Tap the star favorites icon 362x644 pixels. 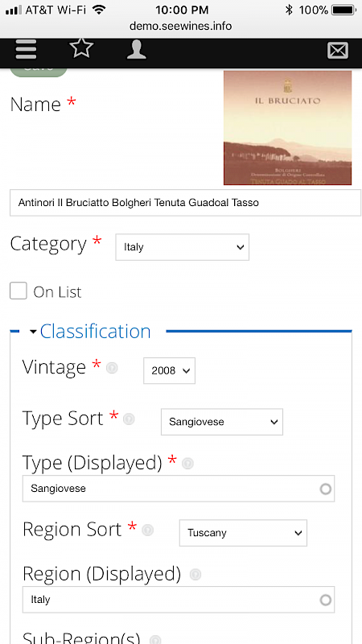point(81,48)
